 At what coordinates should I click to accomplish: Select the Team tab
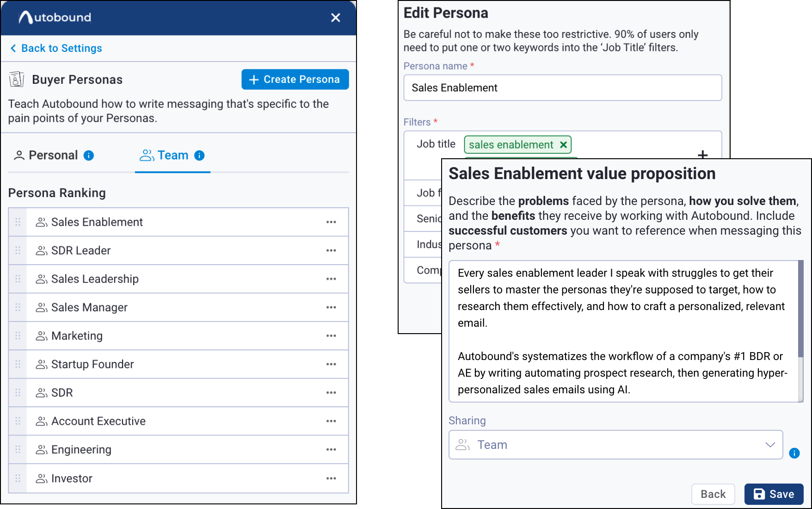(x=172, y=155)
